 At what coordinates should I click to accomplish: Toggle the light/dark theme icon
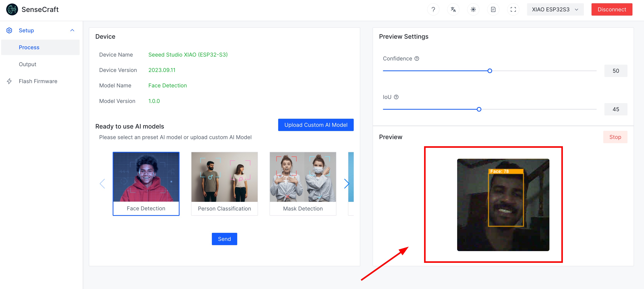473,9
